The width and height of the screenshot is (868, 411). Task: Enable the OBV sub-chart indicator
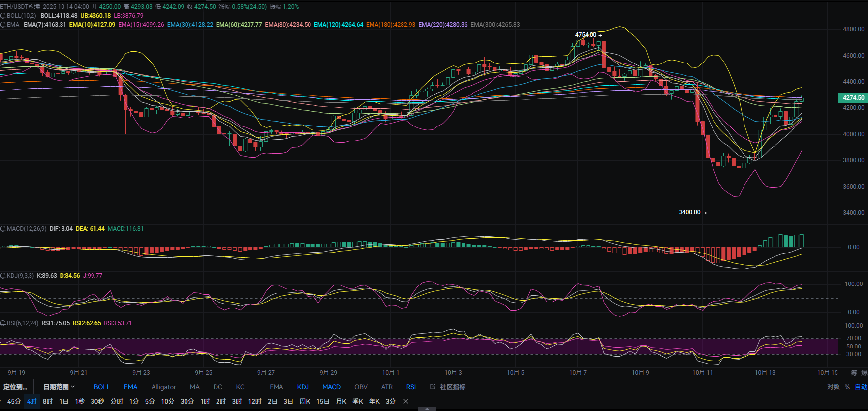coord(361,387)
